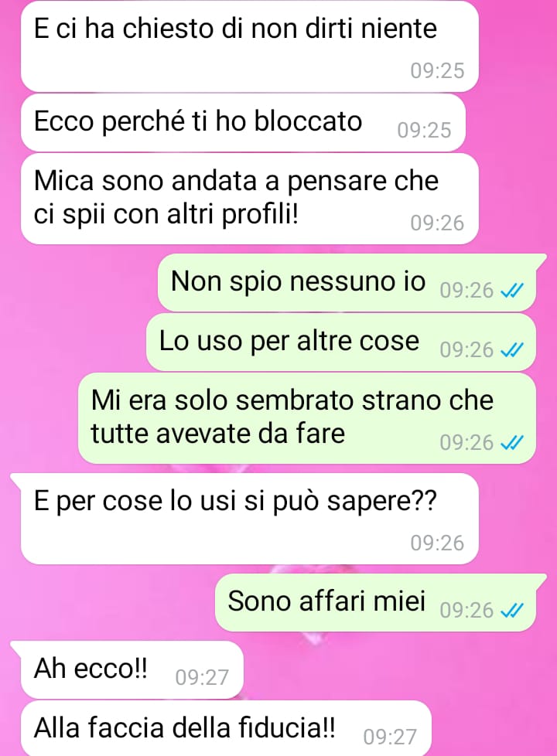Select message 'Ecco perché ti ho bloccato'
The image size is (557, 756).
click(x=243, y=122)
